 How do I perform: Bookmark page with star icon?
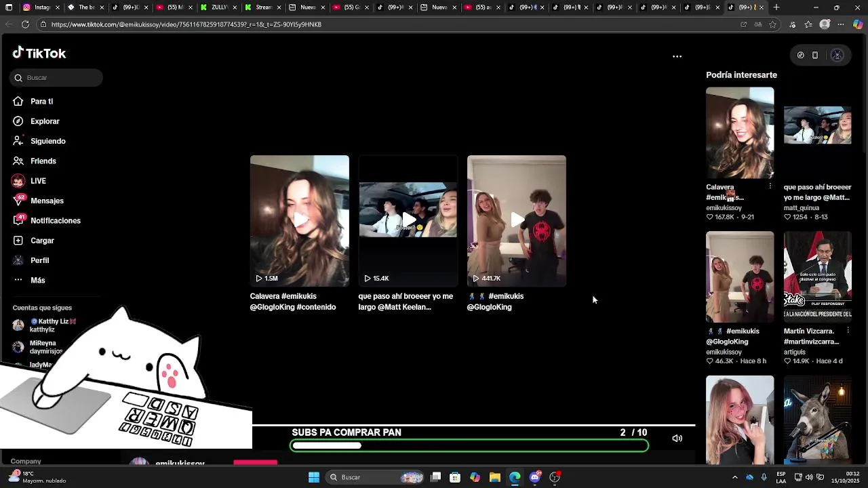pos(772,24)
